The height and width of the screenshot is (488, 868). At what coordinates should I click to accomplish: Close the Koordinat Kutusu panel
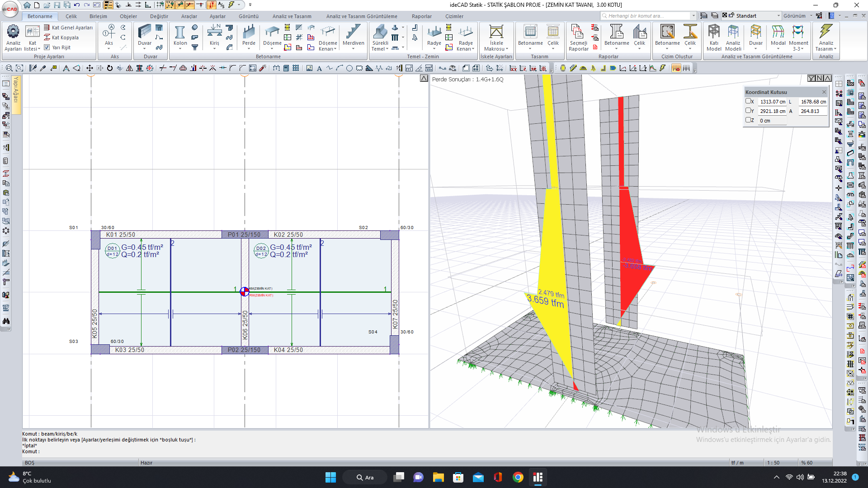click(824, 92)
